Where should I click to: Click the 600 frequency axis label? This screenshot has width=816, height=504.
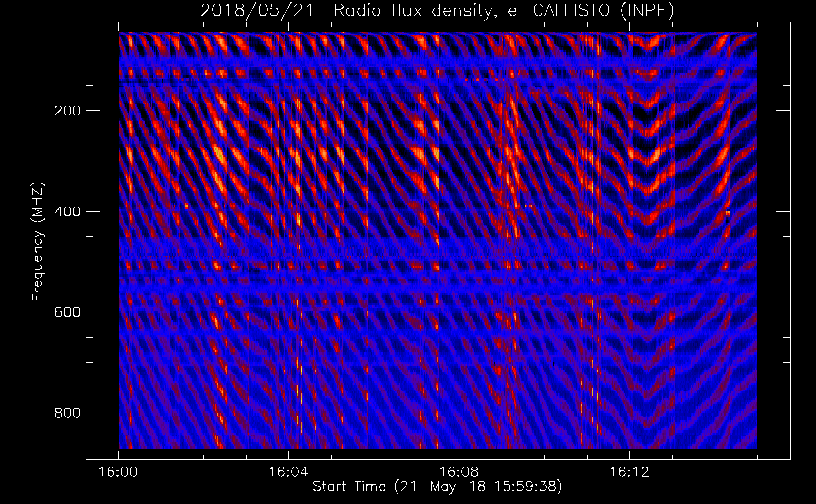tap(68, 312)
